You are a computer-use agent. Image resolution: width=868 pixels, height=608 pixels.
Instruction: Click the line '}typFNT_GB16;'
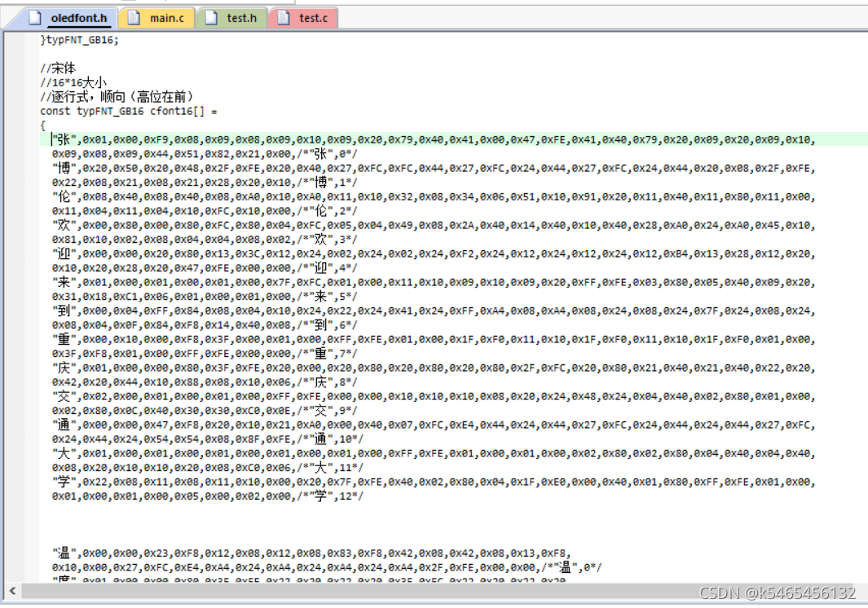tap(79, 40)
